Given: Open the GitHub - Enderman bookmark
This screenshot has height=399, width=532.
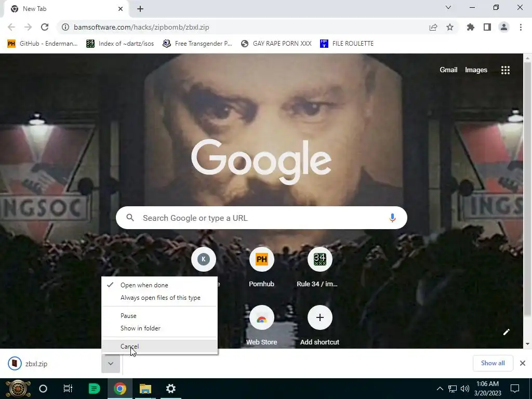Looking at the screenshot, I should tap(43, 44).
